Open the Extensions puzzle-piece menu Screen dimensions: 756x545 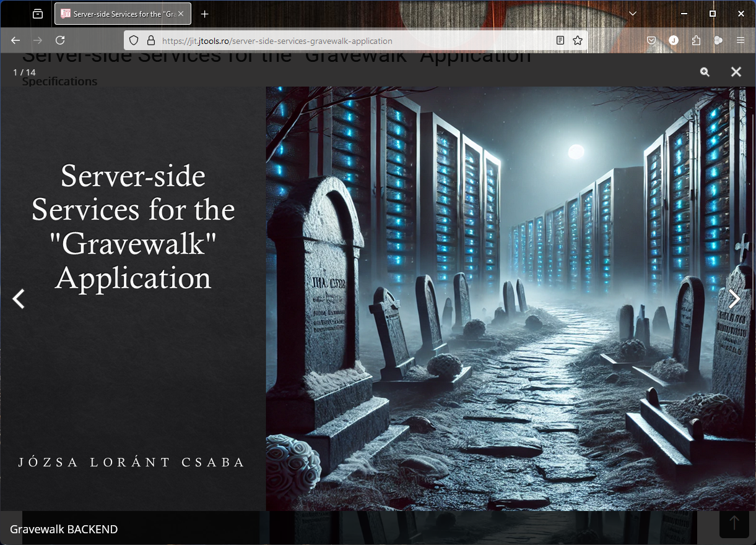click(696, 40)
